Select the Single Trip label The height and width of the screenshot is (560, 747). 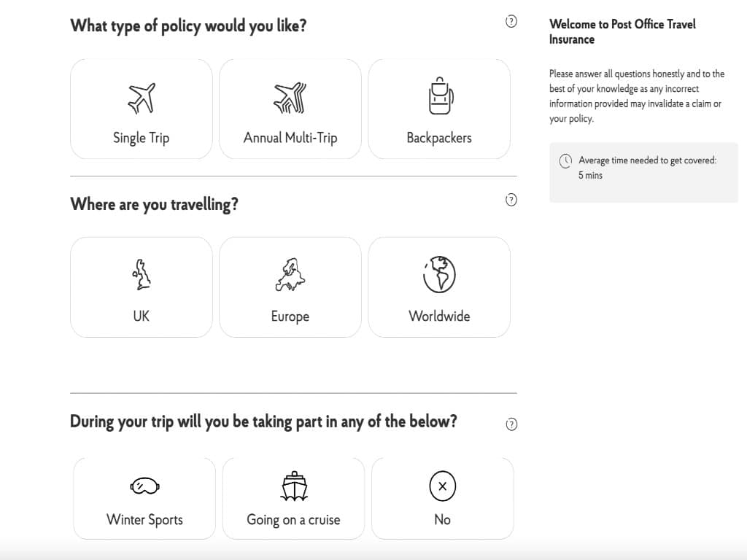tap(142, 138)
